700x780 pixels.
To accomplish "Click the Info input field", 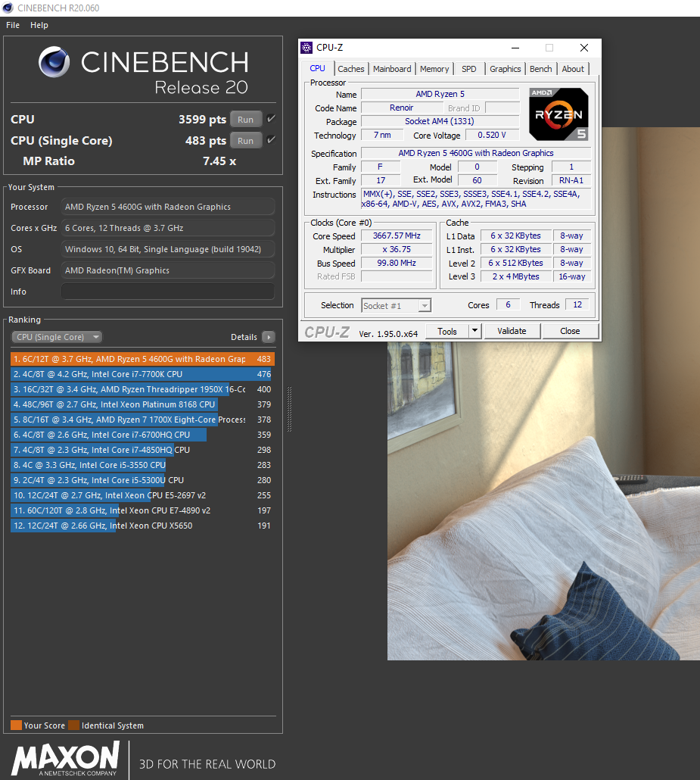I will pos(167,292).
